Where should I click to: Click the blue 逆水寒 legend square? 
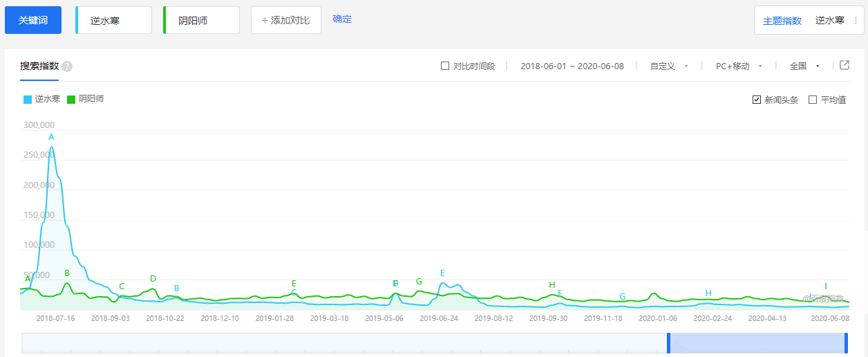point(28,100)
